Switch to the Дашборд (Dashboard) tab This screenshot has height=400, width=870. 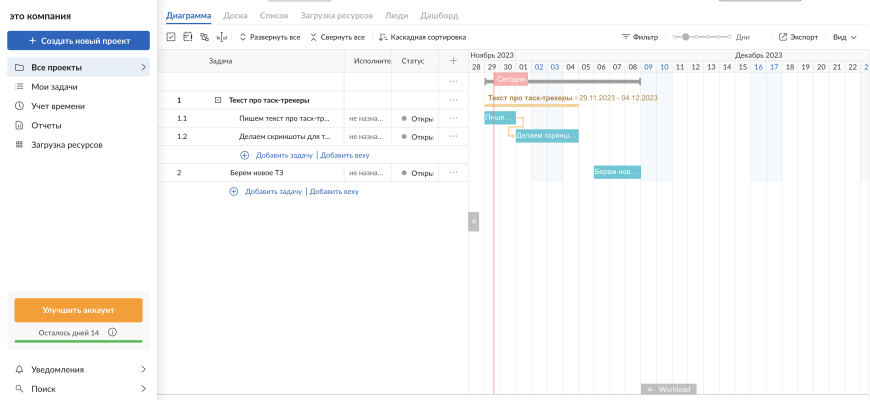[439, 16]
